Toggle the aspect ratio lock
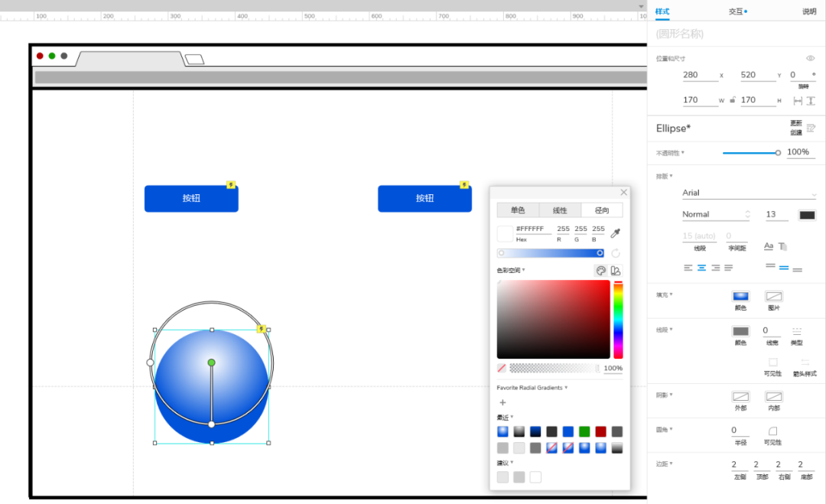The image size is (826, 504). pos(732,100)
